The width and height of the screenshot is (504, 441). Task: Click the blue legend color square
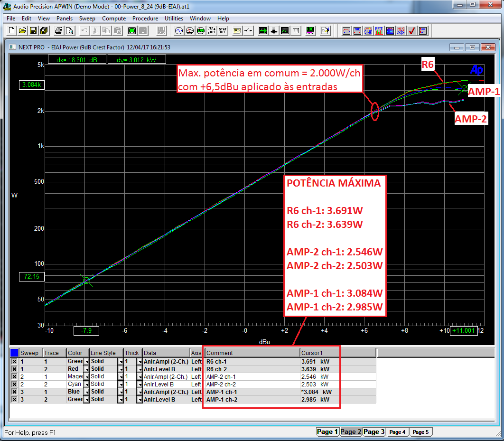coord(14,353)
